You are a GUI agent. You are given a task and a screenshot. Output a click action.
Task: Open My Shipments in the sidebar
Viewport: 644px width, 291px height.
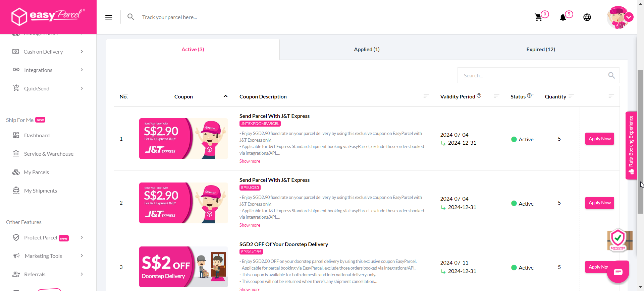coord(41,191)
